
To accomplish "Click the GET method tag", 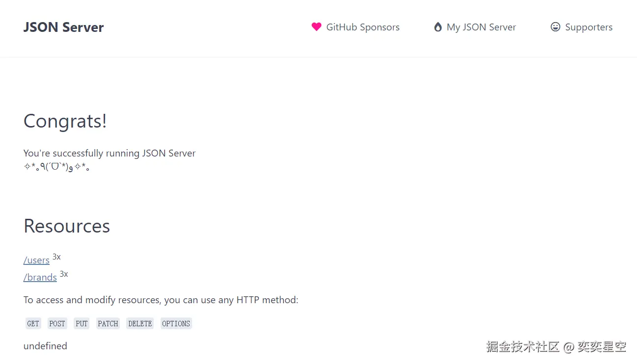I will coord(33,324).
